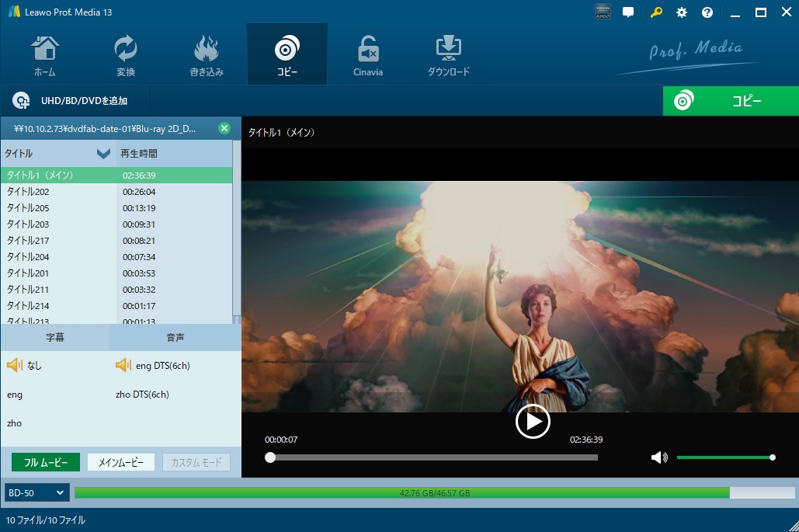
Task: Select the タイトル202 row
Action: [x=116, y=192]
